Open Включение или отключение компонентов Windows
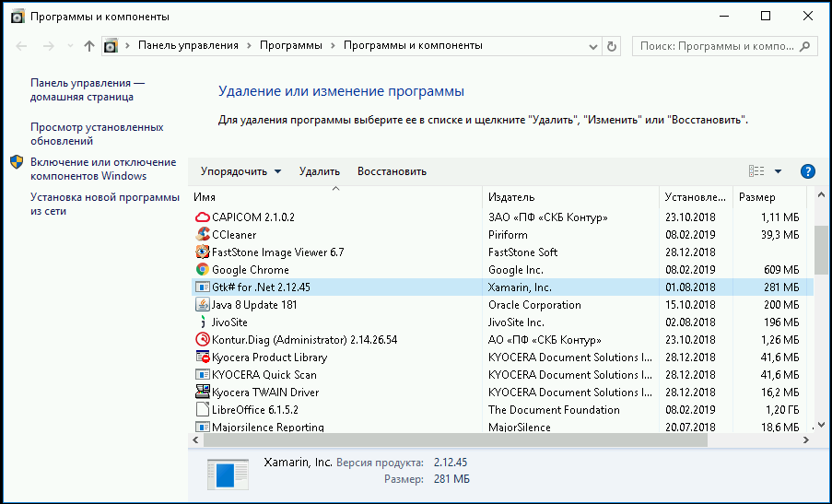This screenshot has height=504, width=832. point(103,169)
